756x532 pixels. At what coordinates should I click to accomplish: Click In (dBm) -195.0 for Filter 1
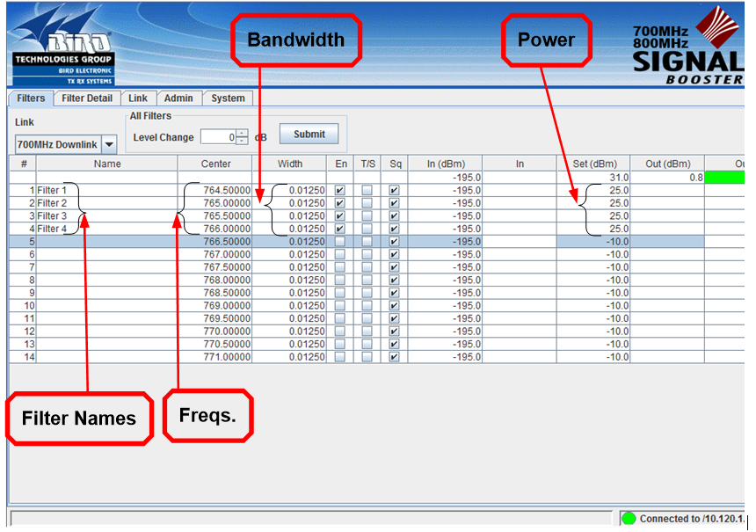pyautogui.click(x=467, y=190)
